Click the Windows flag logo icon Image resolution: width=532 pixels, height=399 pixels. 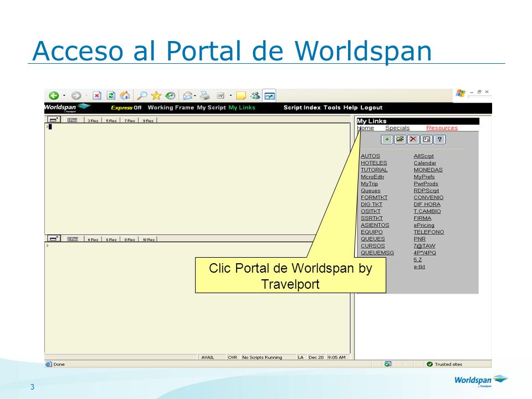pos(461,93)
